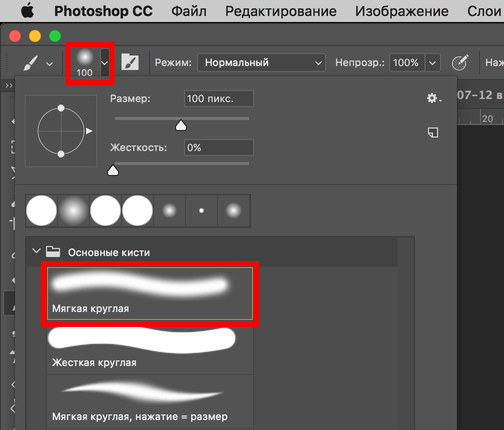
Task: Click the brush preview thumbnail showing 100
Action: pos(84,63)
